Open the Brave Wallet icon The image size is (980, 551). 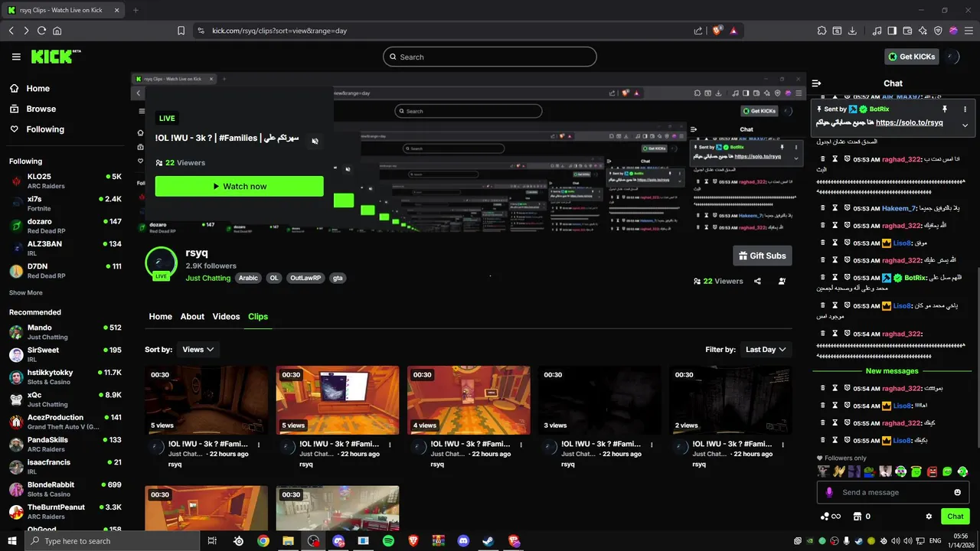point(908,31)
